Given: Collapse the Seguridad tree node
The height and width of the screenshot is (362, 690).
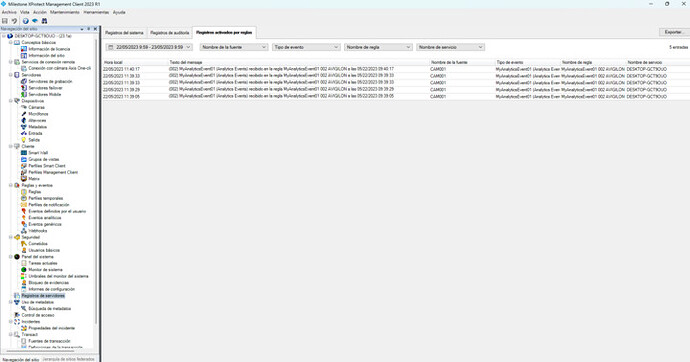Looking at the screenshot, I should click(11, 237).
